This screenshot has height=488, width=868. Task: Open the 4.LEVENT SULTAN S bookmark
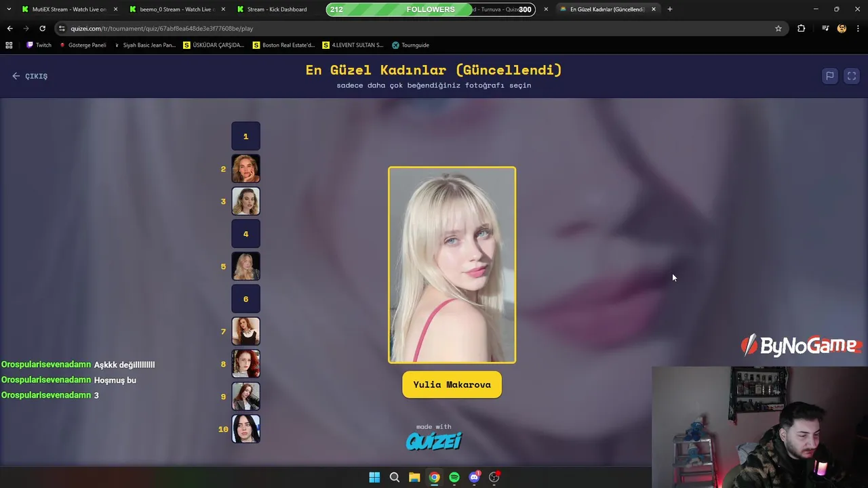[353, 45]
